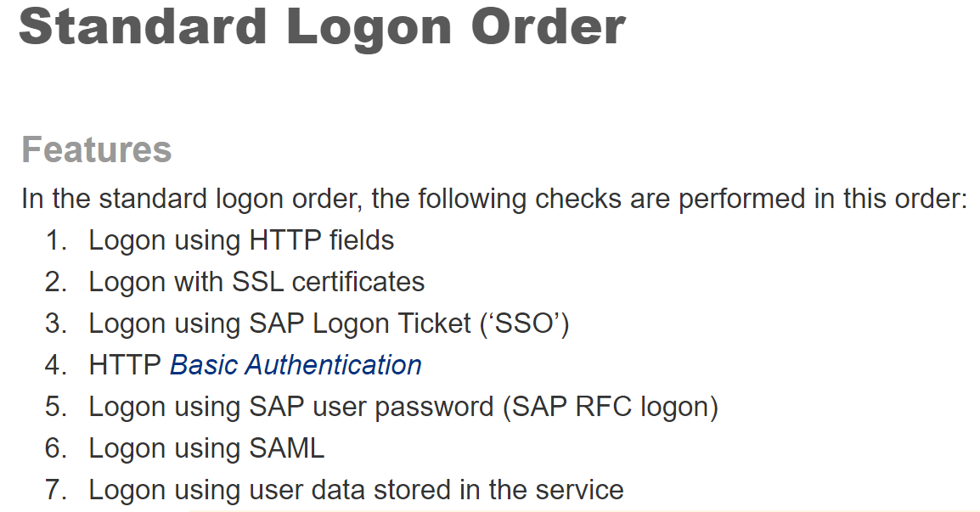Click the '(SAP RFC logon)' parenthetical
Viewport: 980px width, 512px height.
[610, 407]
